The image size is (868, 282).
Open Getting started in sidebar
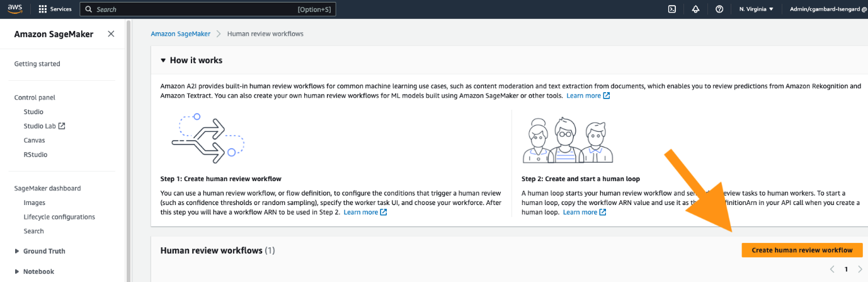[x=37, y=64]
